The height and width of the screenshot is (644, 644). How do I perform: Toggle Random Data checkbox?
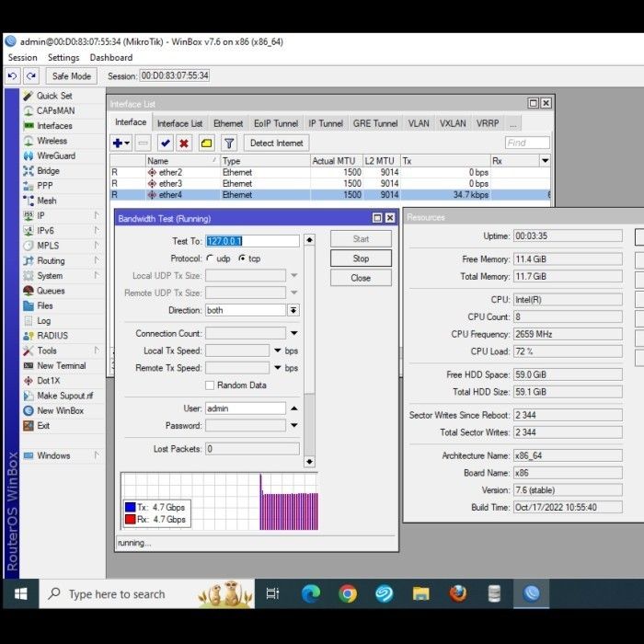[210, 385]
